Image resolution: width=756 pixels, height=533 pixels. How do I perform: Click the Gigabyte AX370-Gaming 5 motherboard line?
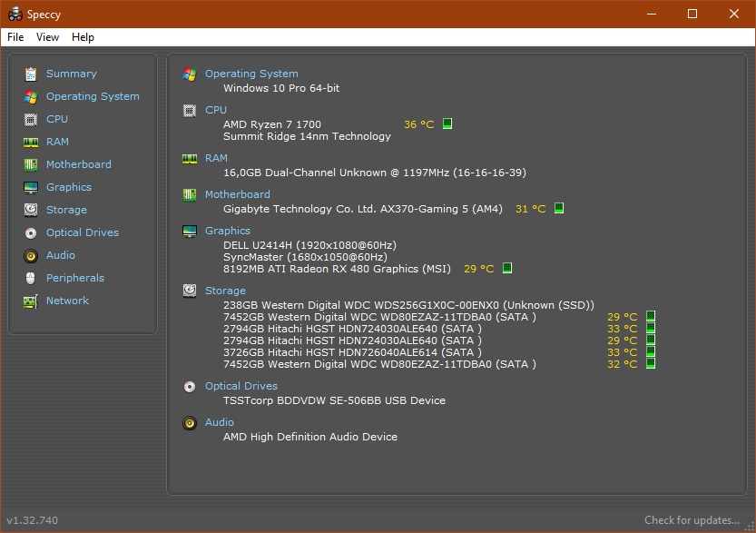(363, 209)
